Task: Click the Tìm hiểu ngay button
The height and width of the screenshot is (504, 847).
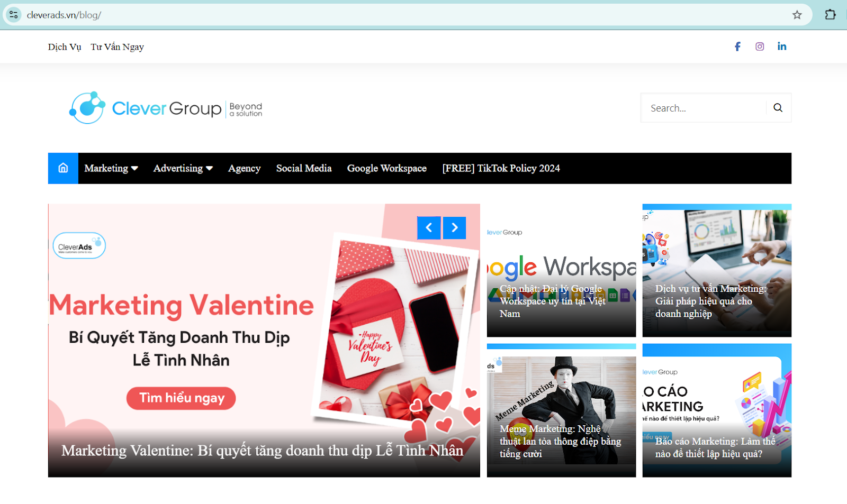Action: point(181,398)
